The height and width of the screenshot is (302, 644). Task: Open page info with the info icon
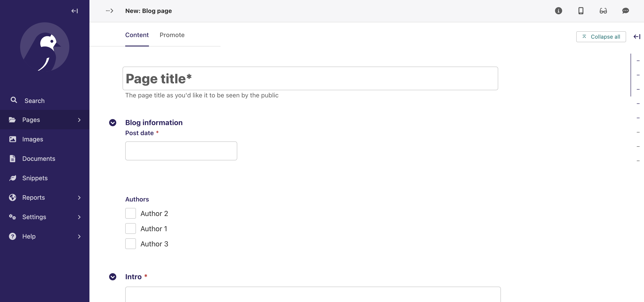point(558,11)
